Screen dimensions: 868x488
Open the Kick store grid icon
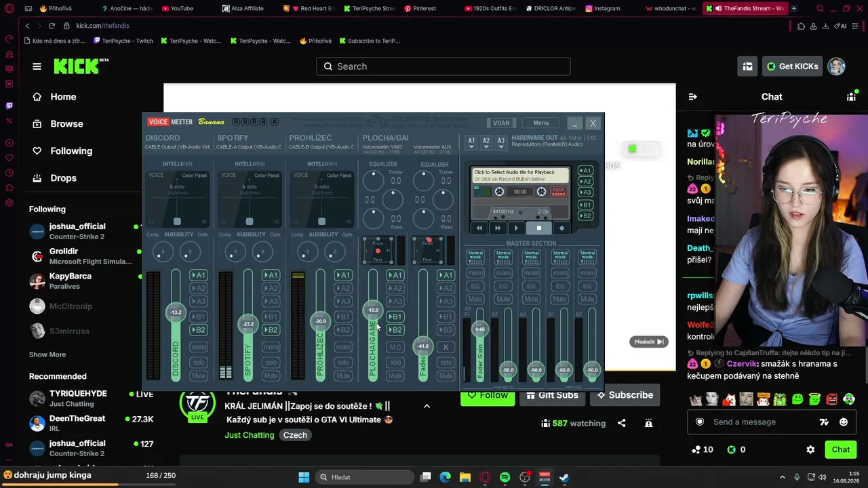[x=747, y=66]
